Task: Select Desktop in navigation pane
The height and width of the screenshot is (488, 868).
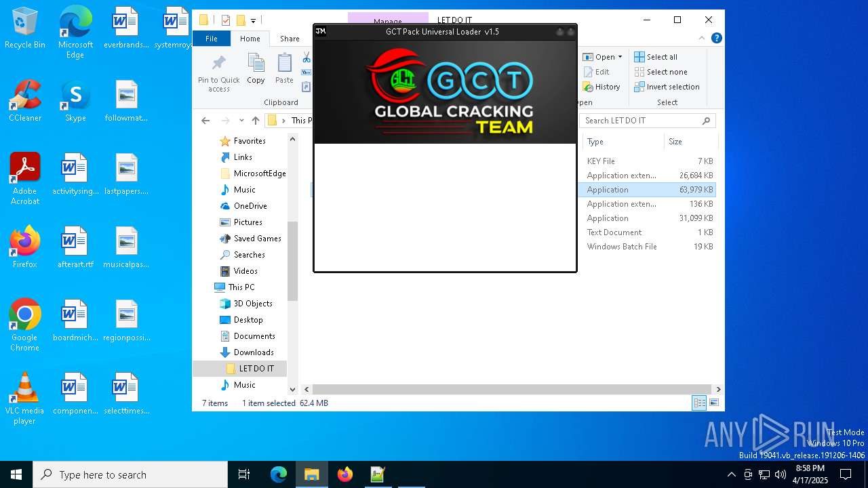Action: pos(248,320)
